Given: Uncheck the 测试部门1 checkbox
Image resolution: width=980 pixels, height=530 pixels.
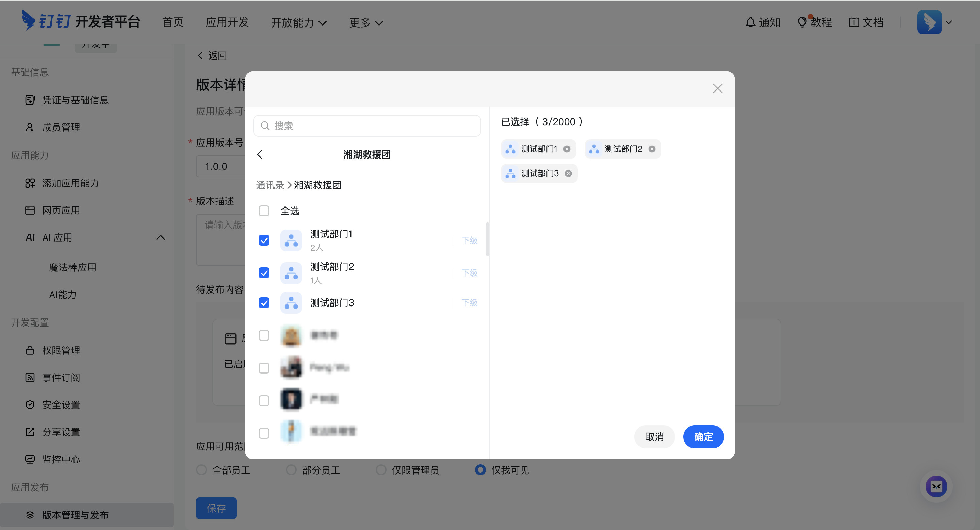Looking at the screenshot, I should coord(264,240).
